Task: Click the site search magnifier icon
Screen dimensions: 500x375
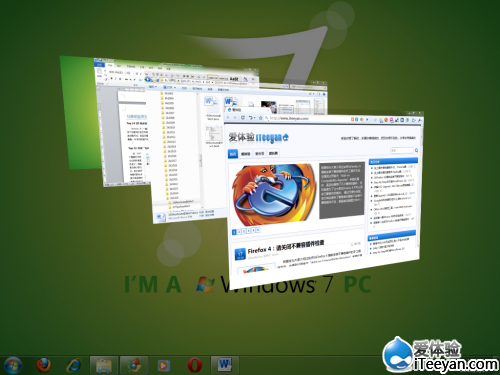Action: [416, 150]
